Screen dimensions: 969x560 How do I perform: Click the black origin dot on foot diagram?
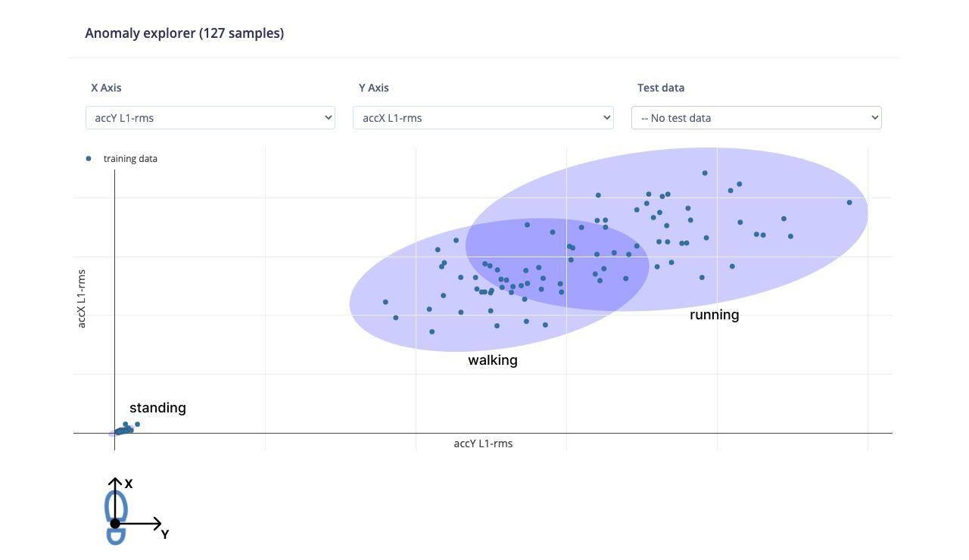(x=115, y=523)
